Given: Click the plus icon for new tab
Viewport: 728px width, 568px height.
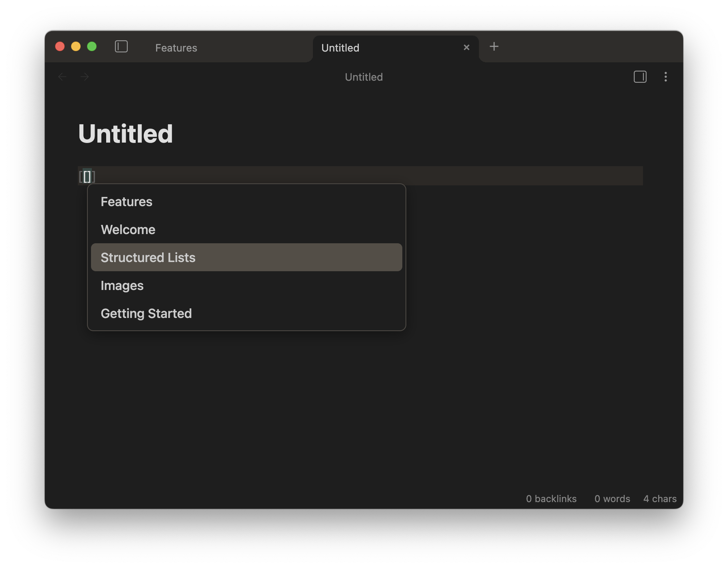Looking at the screenshot, I should point(494,47).
